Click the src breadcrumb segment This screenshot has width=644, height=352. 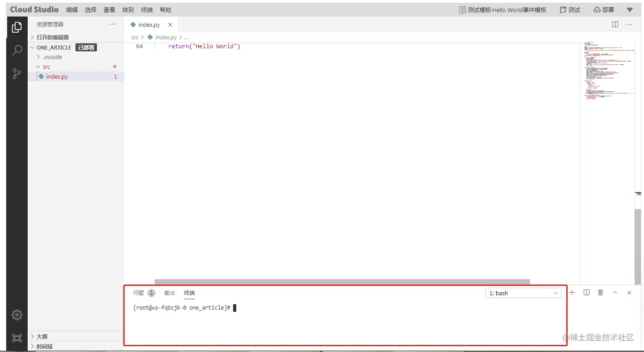point(135,38)
